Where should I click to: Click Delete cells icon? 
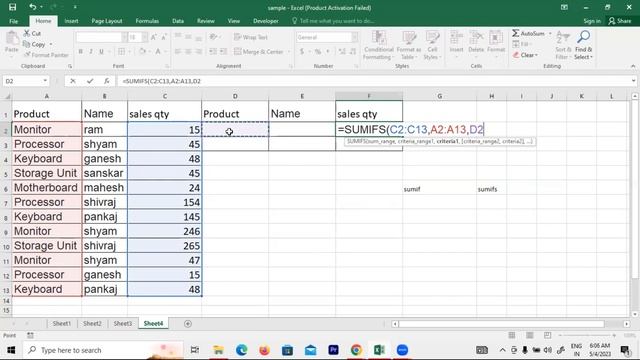tap(476, 38)
